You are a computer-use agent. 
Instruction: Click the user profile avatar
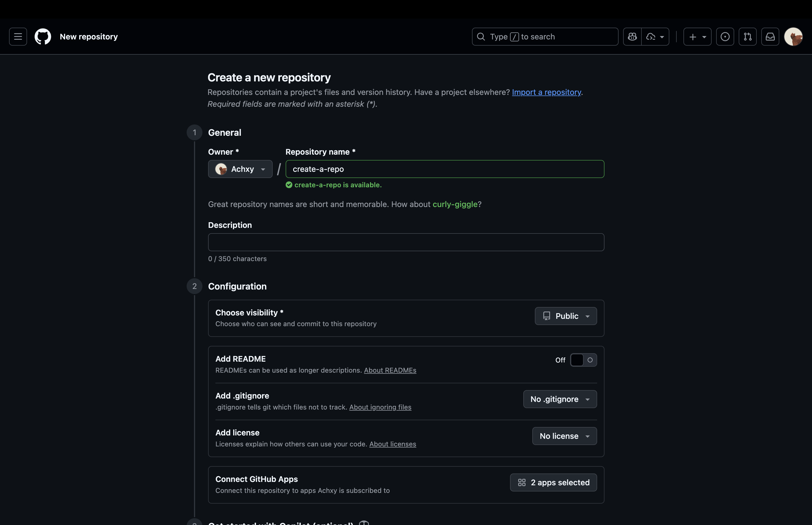coord(793,37)
